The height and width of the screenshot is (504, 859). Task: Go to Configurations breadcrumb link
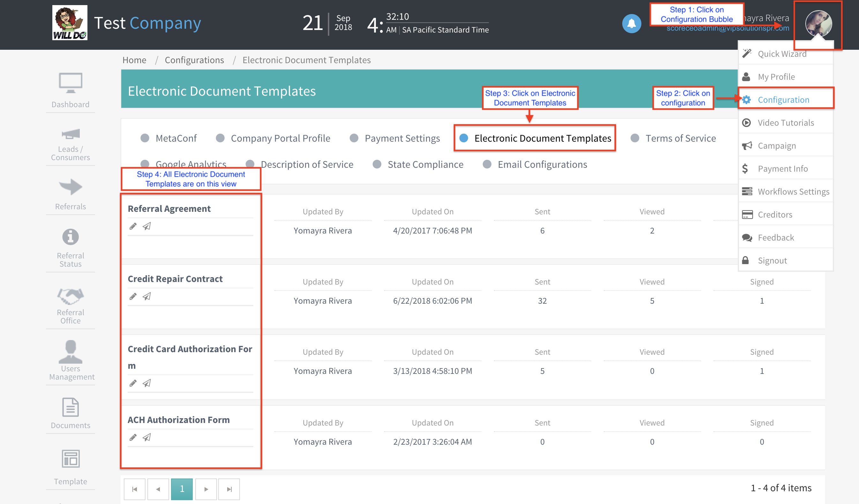click(194, 60)
